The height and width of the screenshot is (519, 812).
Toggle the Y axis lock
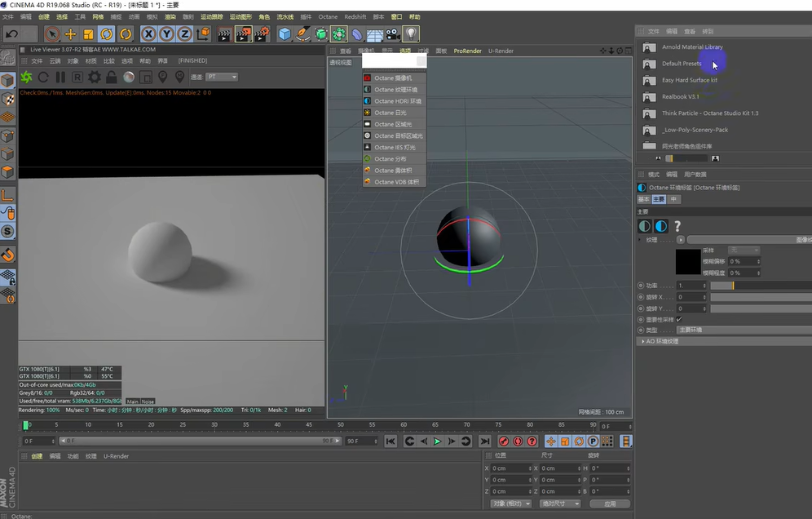[x=165, y=33]
